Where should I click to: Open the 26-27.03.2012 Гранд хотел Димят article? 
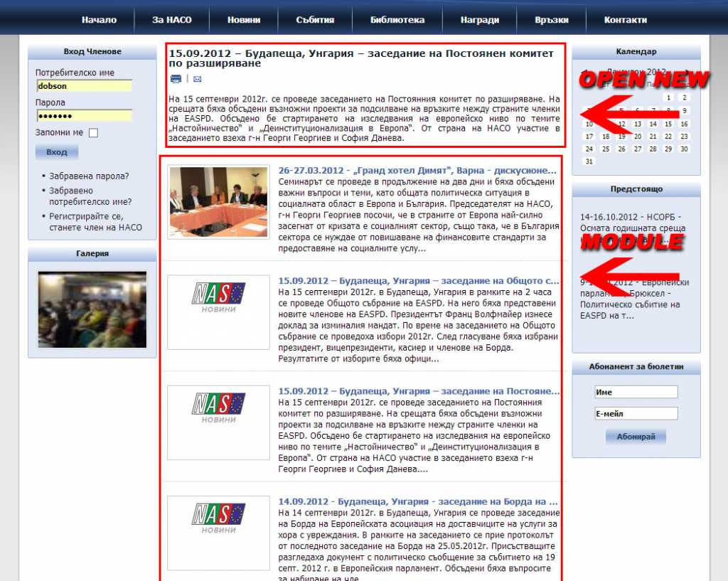coord(417,171)
